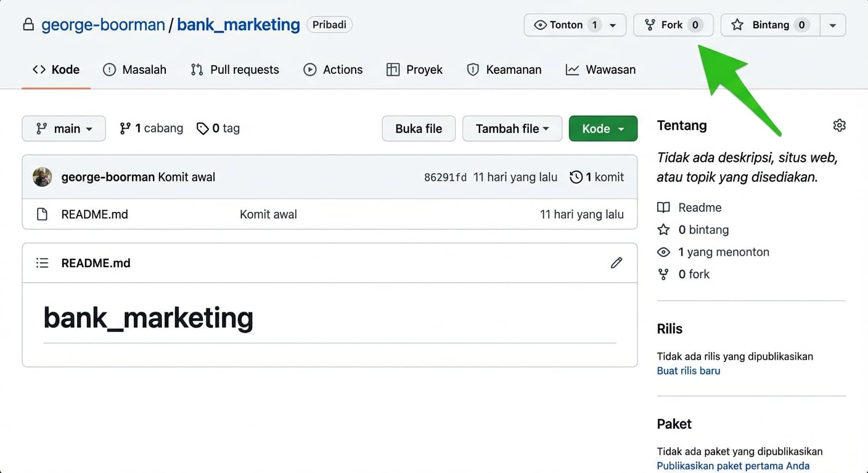Click Publikasikan paket pertama Anda link
This screenshot has width=868, height=473.
[733, 466]
